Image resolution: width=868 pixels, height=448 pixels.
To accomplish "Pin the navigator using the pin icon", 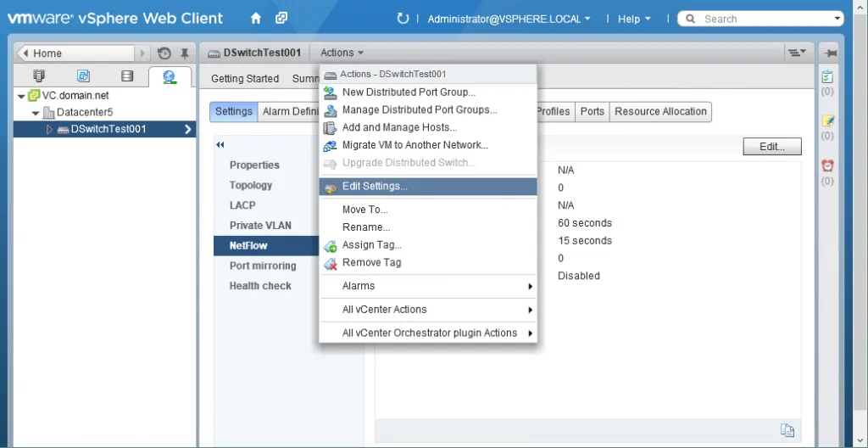I will click(x=185, y=53).
